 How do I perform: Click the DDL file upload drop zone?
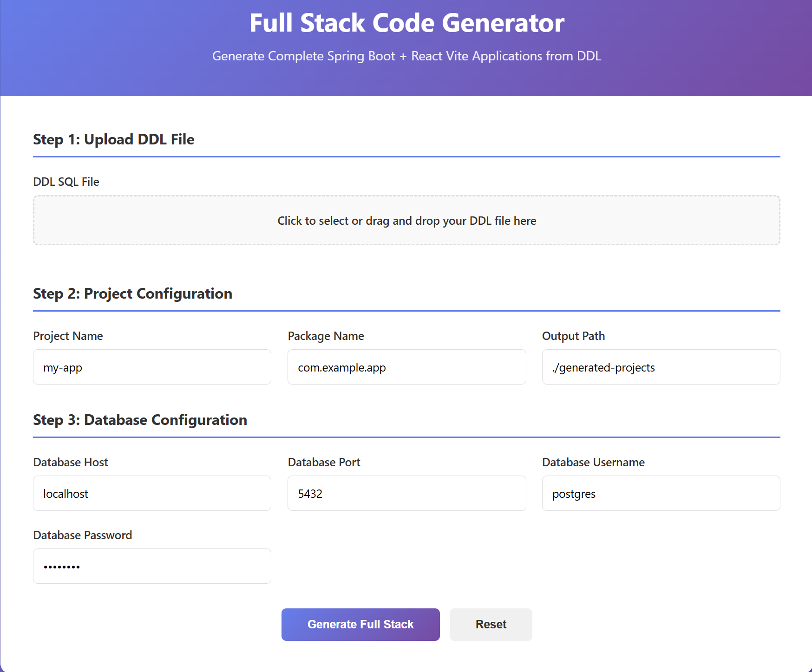[x=406, y=220]
